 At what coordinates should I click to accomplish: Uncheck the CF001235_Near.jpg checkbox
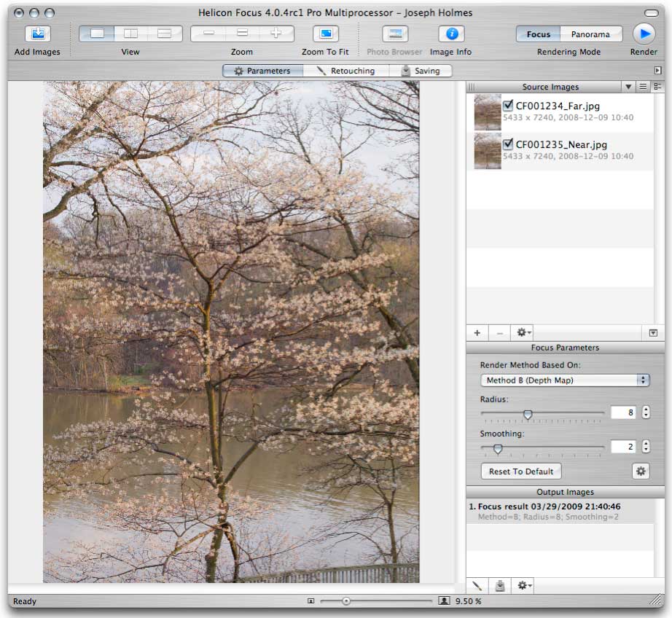[x=508, y=144]
